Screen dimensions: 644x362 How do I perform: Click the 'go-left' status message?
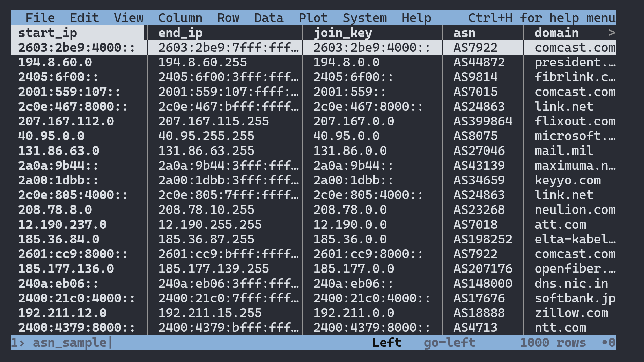coord(449,342)
